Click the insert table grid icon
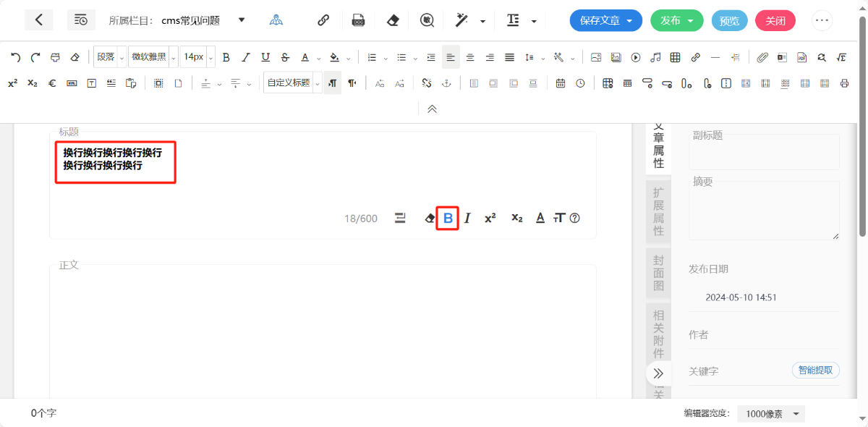Image resolution: width=868 pixels, height=427 pixels. (x=675, y=57)
